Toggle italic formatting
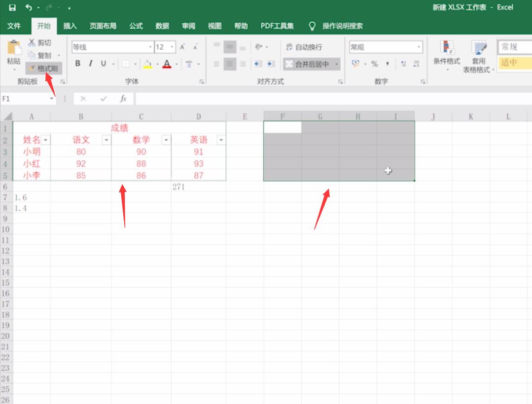Viewport: 532px width, 404px height. click(90, 64)
